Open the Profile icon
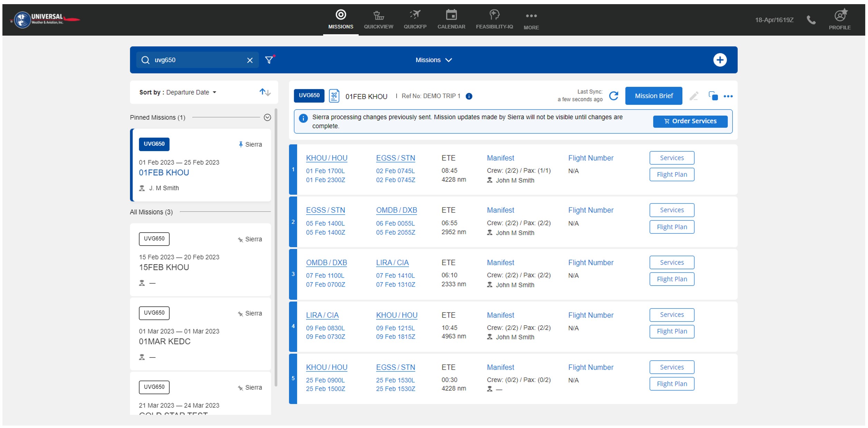This screenshot has width=868, height=428. [x=840, y=19]
